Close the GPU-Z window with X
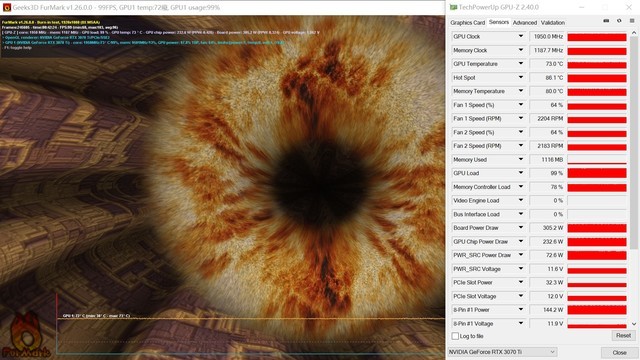The width and height of the screenshot is (640, 360). coord(629,7)
